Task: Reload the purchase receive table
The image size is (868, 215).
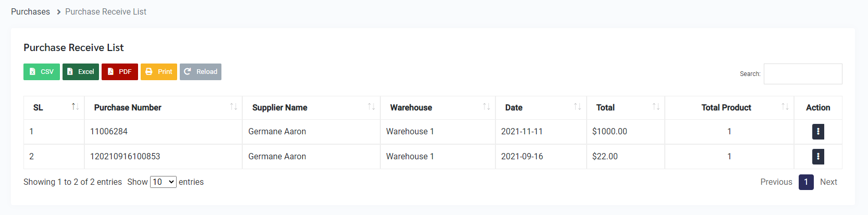Action: 201,72
